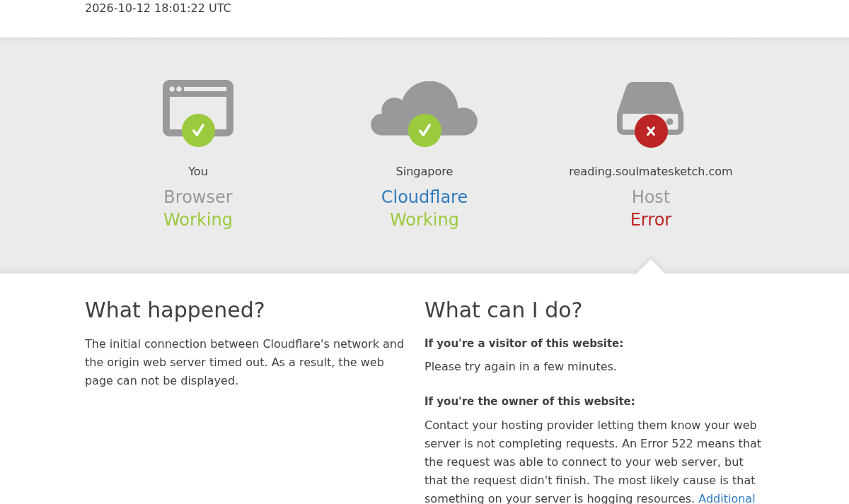The image size is (849, 504).
Task: Click 'If you're the owner of this website:'
Action: 529,402
